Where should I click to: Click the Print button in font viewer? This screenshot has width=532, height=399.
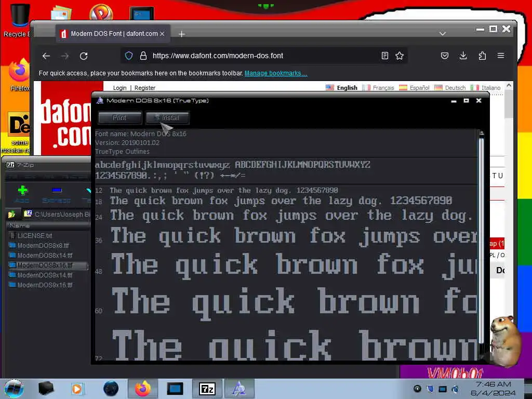(120, 118)
